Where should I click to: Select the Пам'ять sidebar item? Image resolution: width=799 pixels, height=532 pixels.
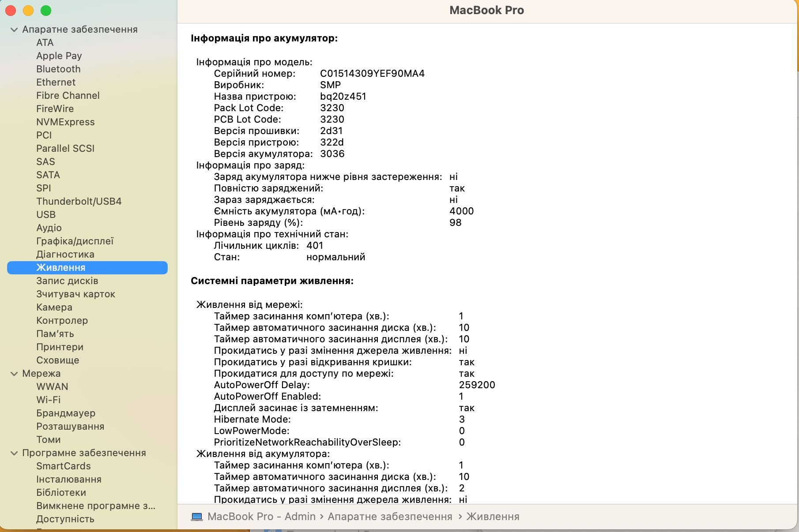(x=55, y=333)
